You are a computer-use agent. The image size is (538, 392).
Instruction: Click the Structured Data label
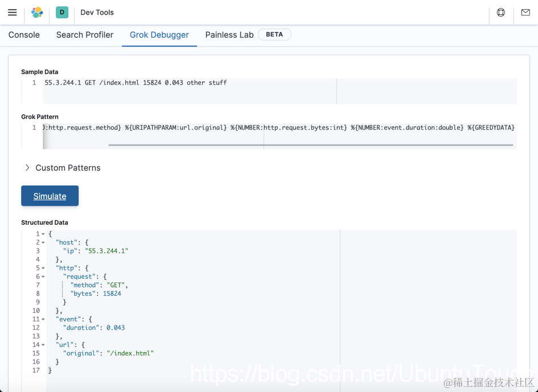coord(44,222)
